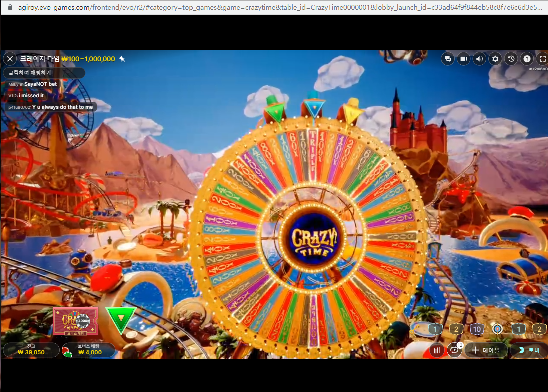The width and height of the screenshot is (548, 392).
Task: Click the balance '₩ 39,050' display
Action: coord(31,350)
